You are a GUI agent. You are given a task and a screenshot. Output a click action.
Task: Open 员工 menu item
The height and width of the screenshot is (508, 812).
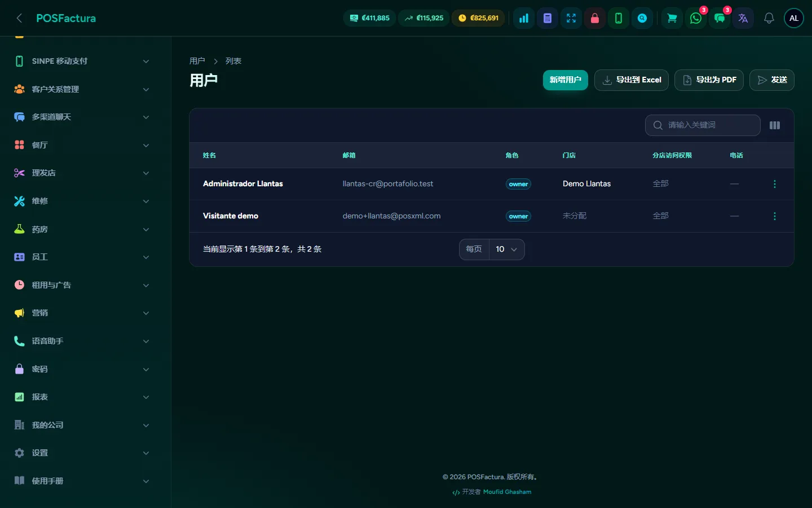(x=82, y=257)
